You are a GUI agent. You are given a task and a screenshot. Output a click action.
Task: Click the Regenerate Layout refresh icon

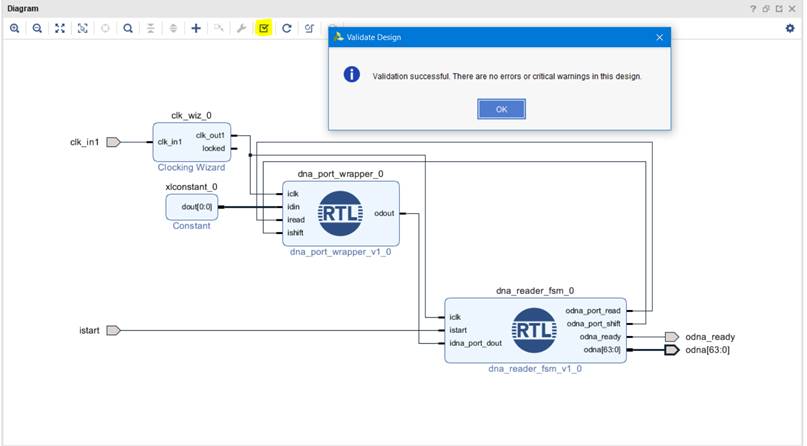click(287, 29)
